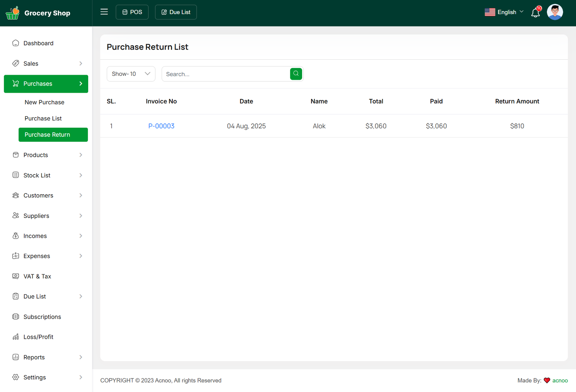
Task: Open invoice link P-00003
Action: pyautogui.click(x=161, y=126)
